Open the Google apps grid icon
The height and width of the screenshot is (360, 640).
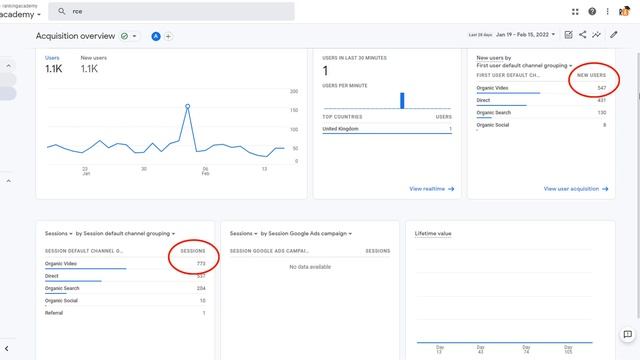(575, 11)
